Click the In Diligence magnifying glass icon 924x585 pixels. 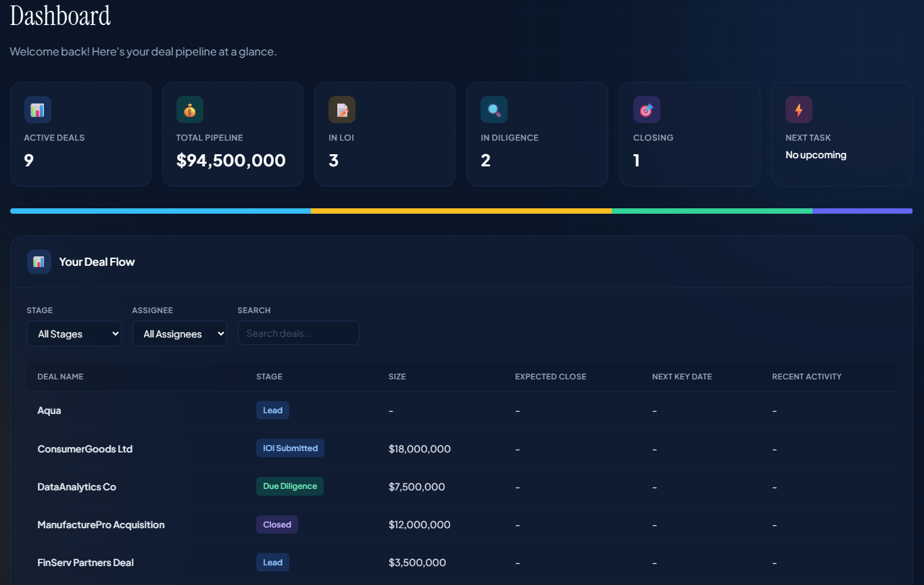pyautogui.click(x=494, y=110)
